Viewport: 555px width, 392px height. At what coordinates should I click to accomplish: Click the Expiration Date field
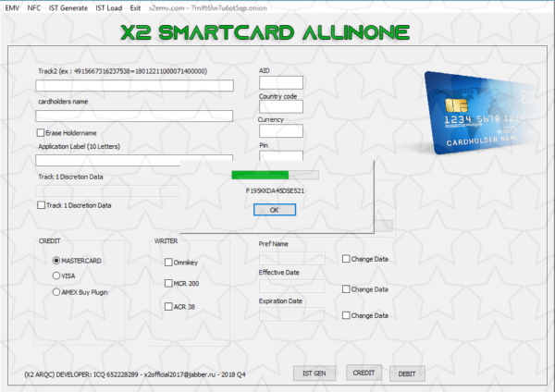(x=291, y=314)
